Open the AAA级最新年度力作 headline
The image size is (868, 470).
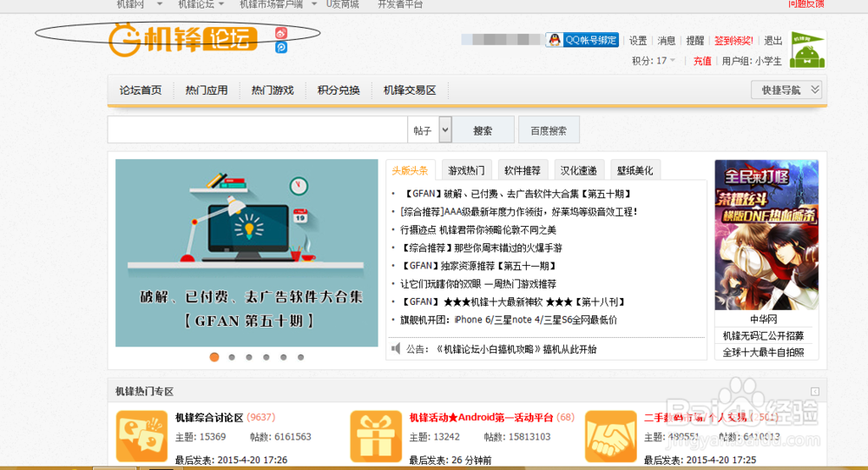[x=519, y=212]
